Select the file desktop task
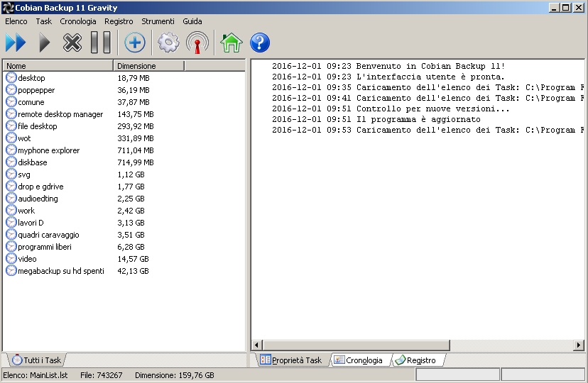The height and width of the screenshot is (383, 588). 38,126
